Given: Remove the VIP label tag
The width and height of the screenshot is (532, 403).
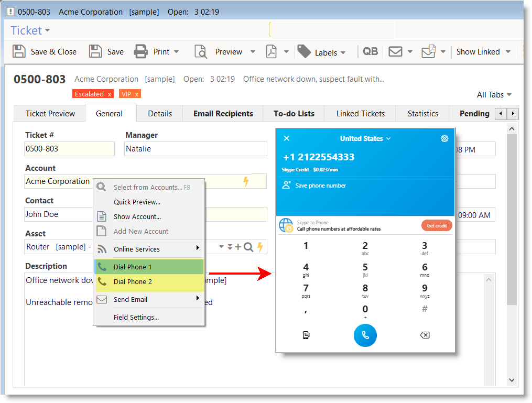Looking at the screenshot, I should pos(136,94).
